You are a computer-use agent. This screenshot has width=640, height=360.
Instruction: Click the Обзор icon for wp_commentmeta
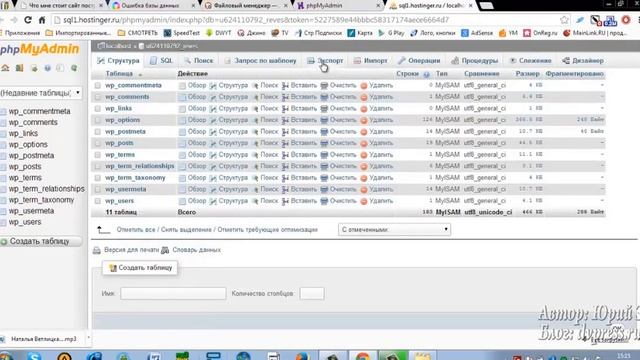(182, 86)
